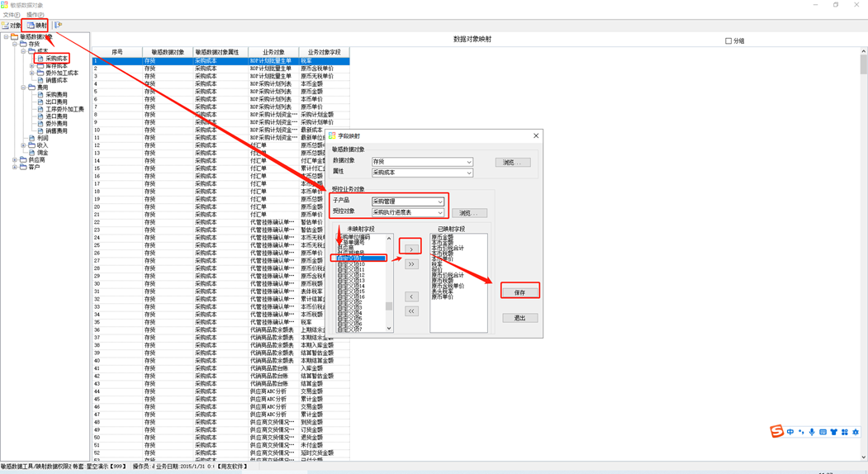Click the single > move-right button
The height and width of the screenshot is (474, 868).
(410, 249)
